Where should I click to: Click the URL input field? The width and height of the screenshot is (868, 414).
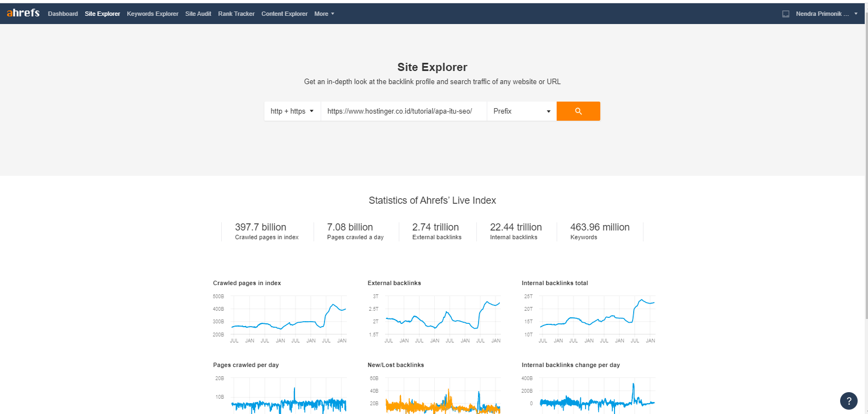(404, 111)
